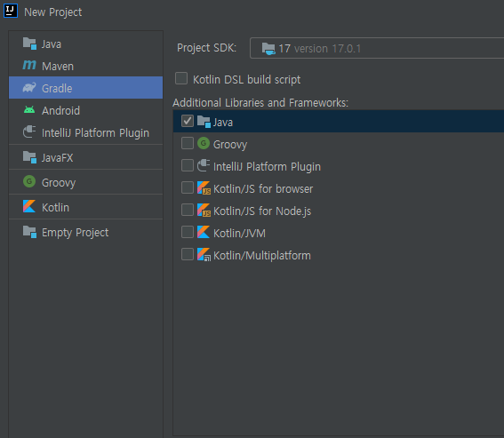Click the Empty Project folder icon
504x438 pixels.
29,232
